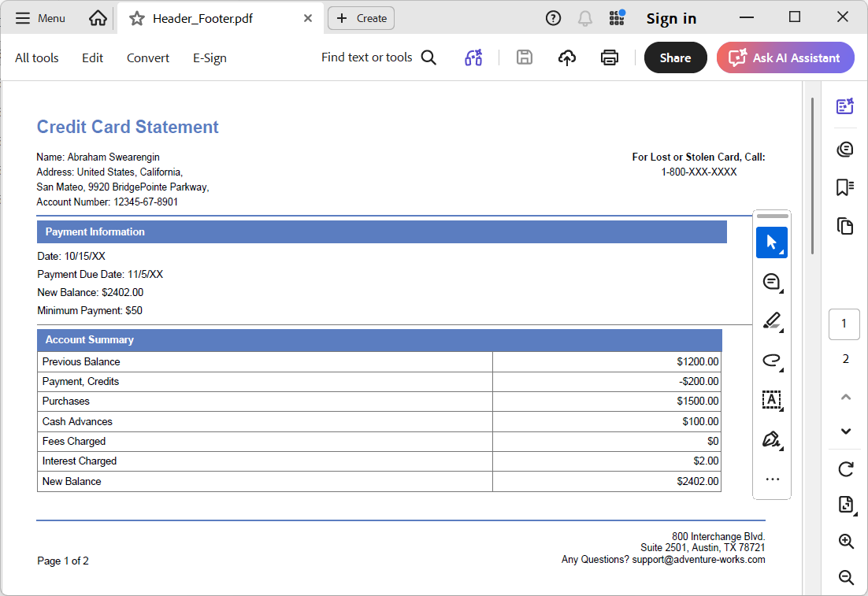This screenshot has height=596, width=868.
Task: Rotate the page view clockwise
Action: (845, 469)
